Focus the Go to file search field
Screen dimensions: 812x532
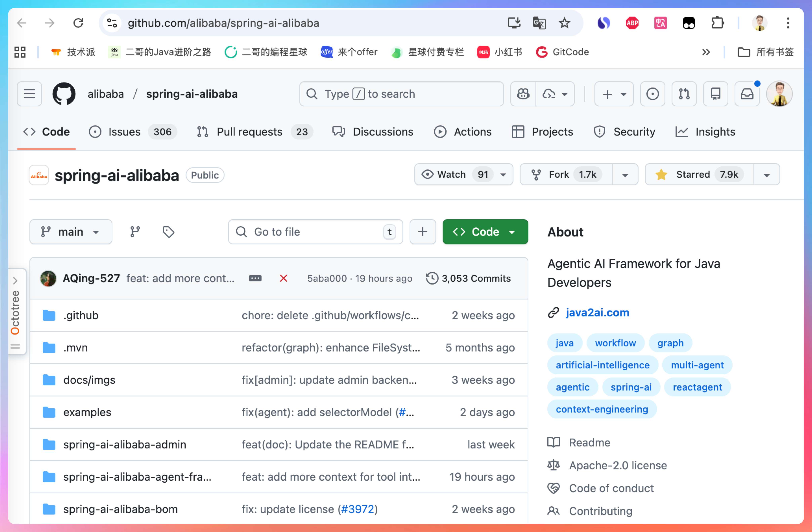tap(316, 232)
